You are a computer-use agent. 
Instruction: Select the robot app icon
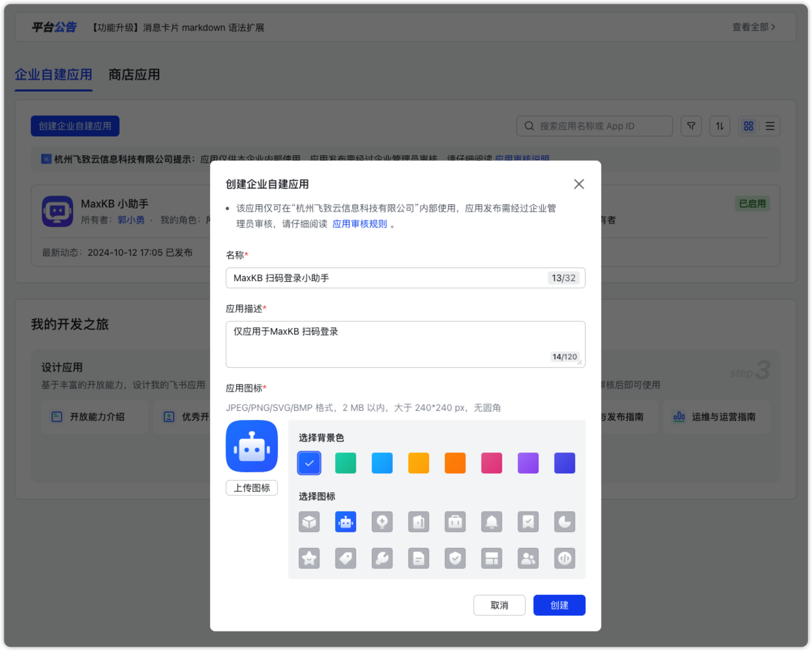coord(346,522)
